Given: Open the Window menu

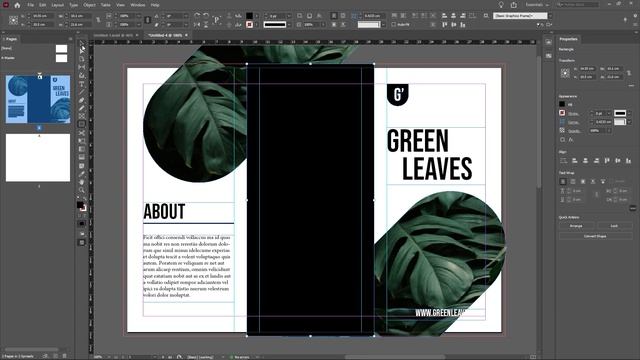Looking at the screenshot, I should 138,5.
